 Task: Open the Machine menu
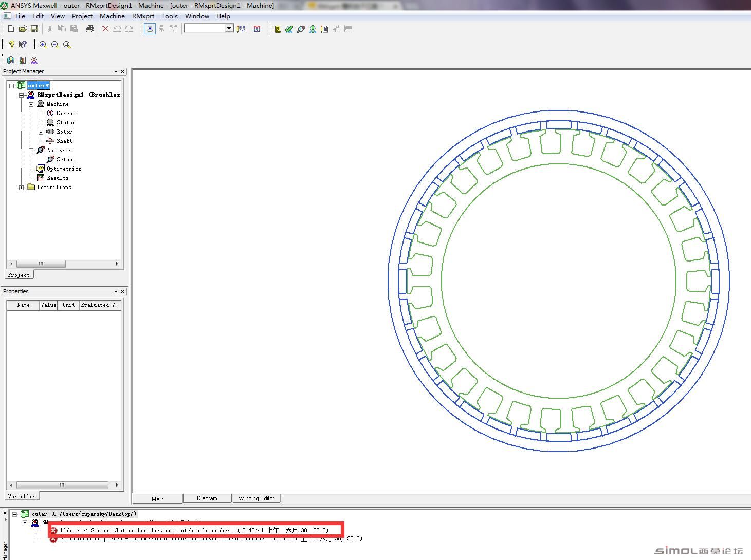[112, 16]
